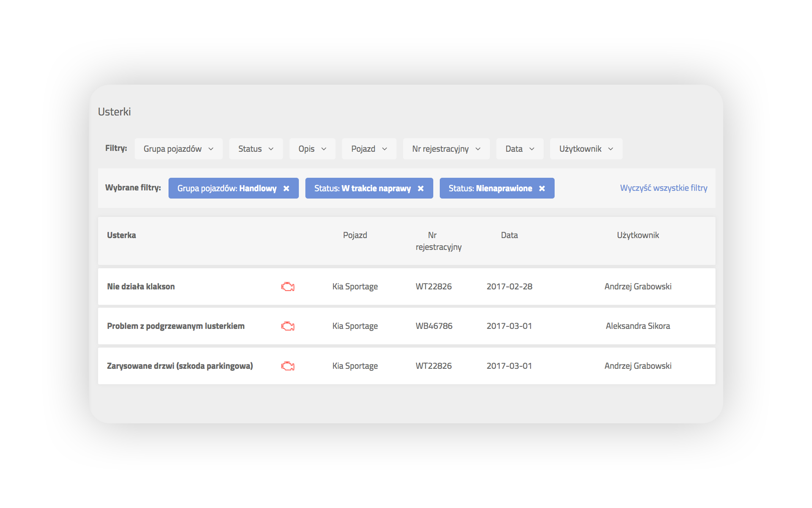Expand the Pojazd filter dropdown

coord(369,149)
